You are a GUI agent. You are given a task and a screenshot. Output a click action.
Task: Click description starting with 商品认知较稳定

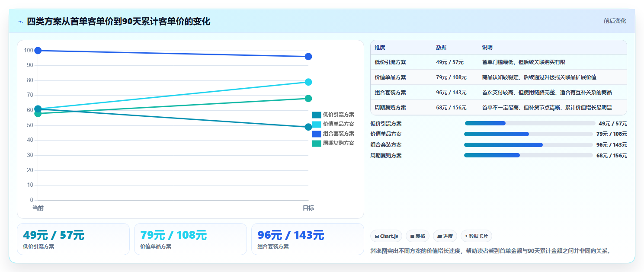pos(539,77)
